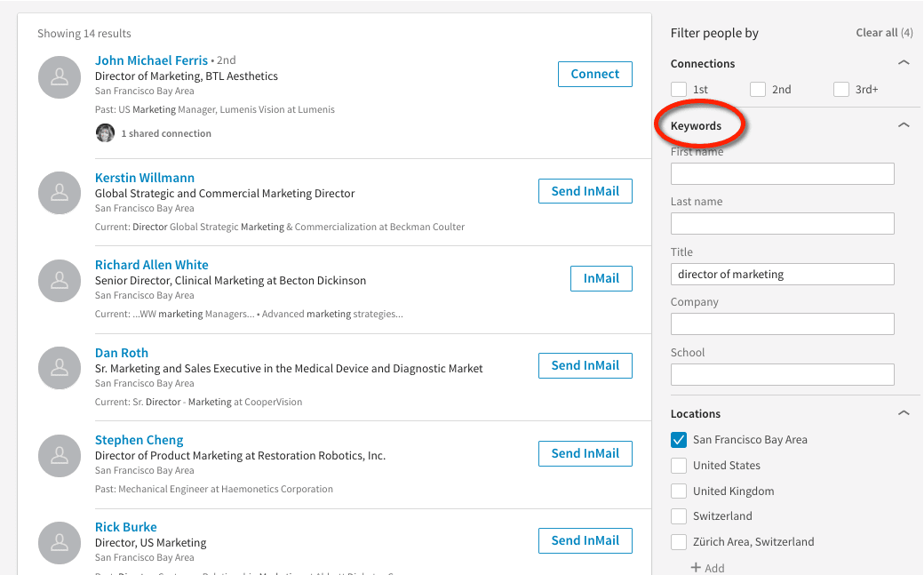The height and width of the screenshot is (575, 924).
Task: Click Stephen Cheng's profile avatar
Action: point(60,456)
